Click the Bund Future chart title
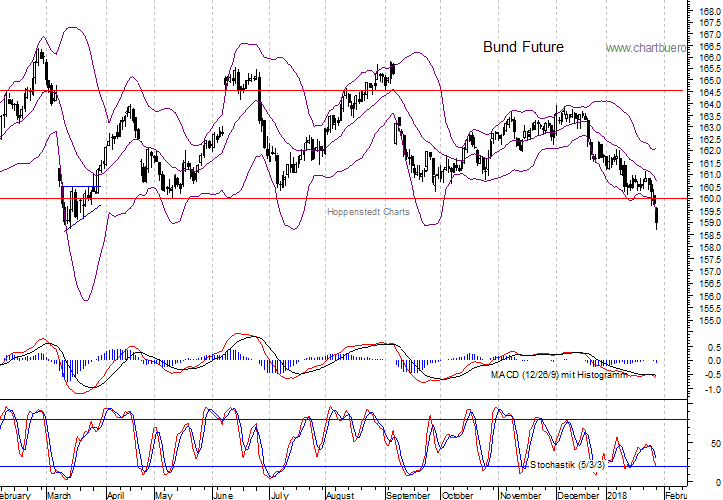The width and height of the screenshot is (723, 500). 523,47
